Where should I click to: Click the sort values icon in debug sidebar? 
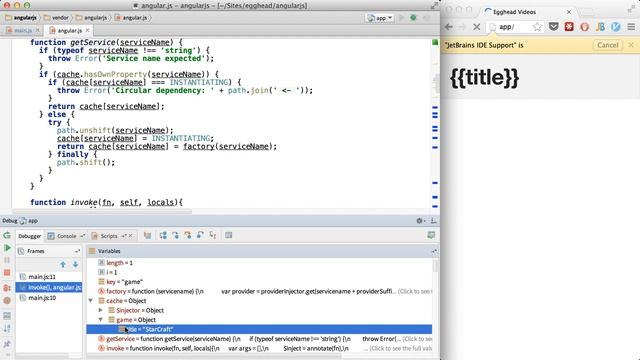pos(7,328)
